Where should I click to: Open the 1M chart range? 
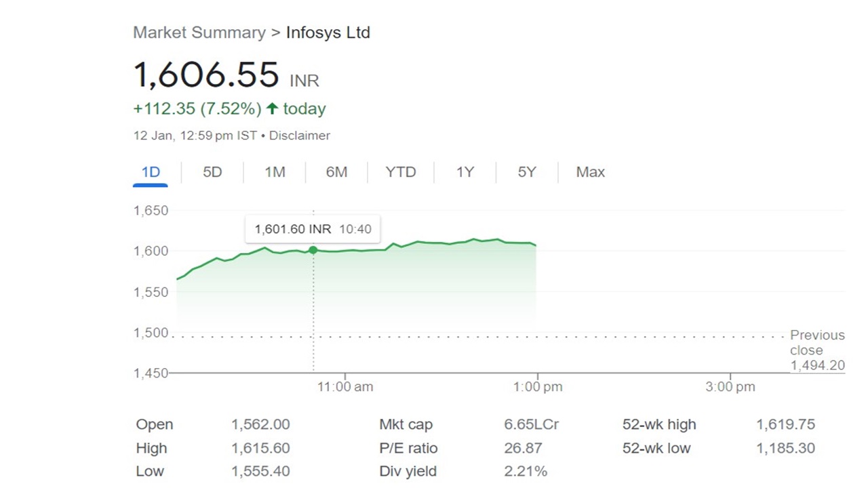click(x=275, y=172)
